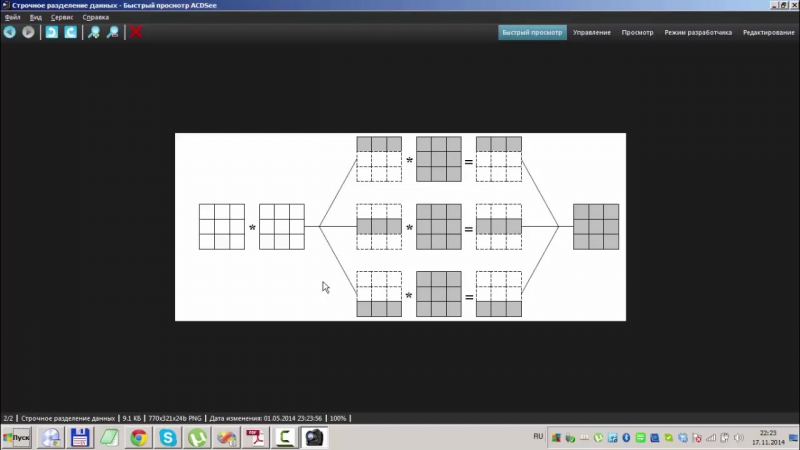This screenshot has height=450, width=800.
Task: Open the Файл menu
Action: [12, 17]
